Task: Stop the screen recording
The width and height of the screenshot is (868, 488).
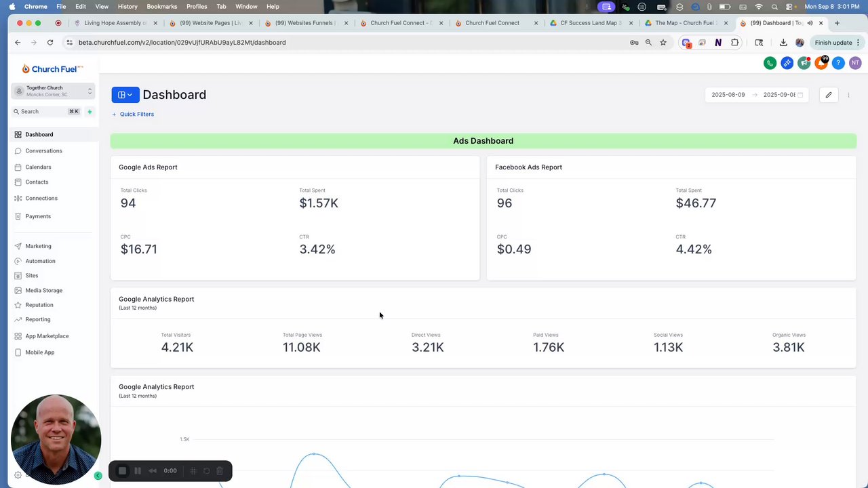Action: pos(122,470)
